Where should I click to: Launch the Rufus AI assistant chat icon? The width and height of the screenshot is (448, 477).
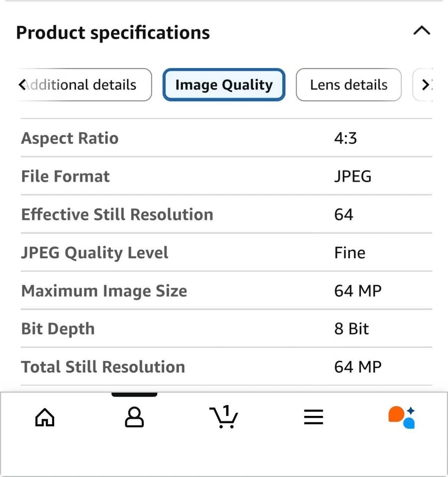click(x=402, y=417)
